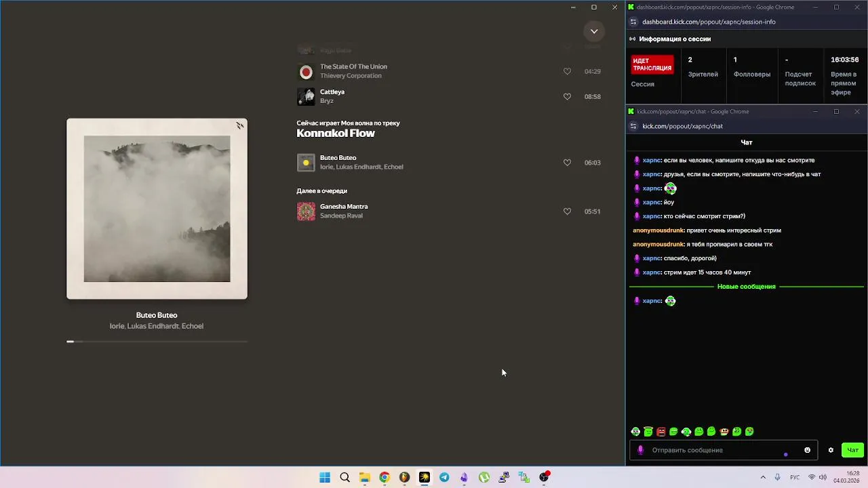Click the green Чат send button

[852, 450]
